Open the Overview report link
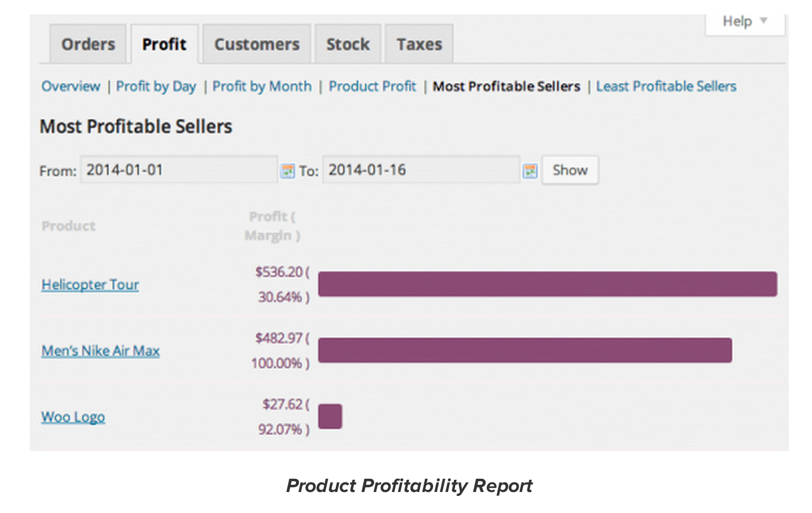Viewport: 812px width, 513px height. [x=71, y=87]
